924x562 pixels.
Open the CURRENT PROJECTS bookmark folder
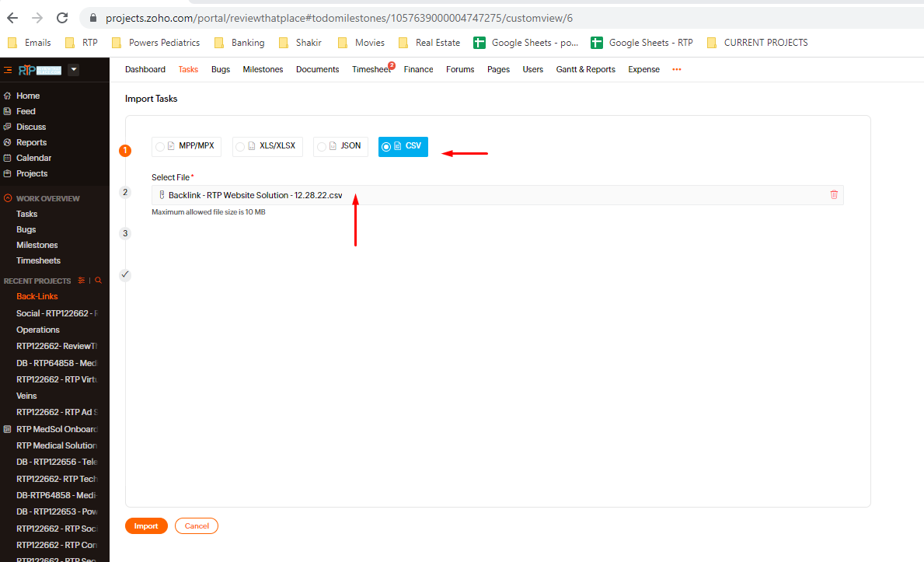pyautogui.click(x=757, y=43)
